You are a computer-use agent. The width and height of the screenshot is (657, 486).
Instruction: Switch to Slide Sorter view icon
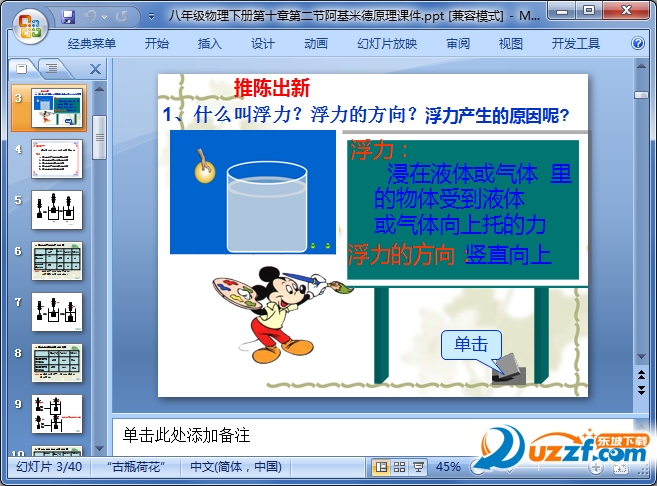pyautogui.click(x=399, y=467)
